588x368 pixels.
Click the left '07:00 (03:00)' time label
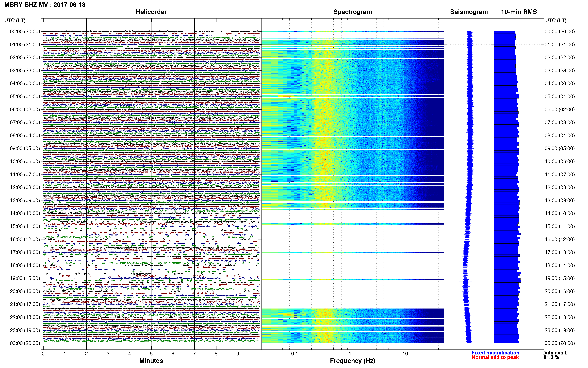pos(25,122)
